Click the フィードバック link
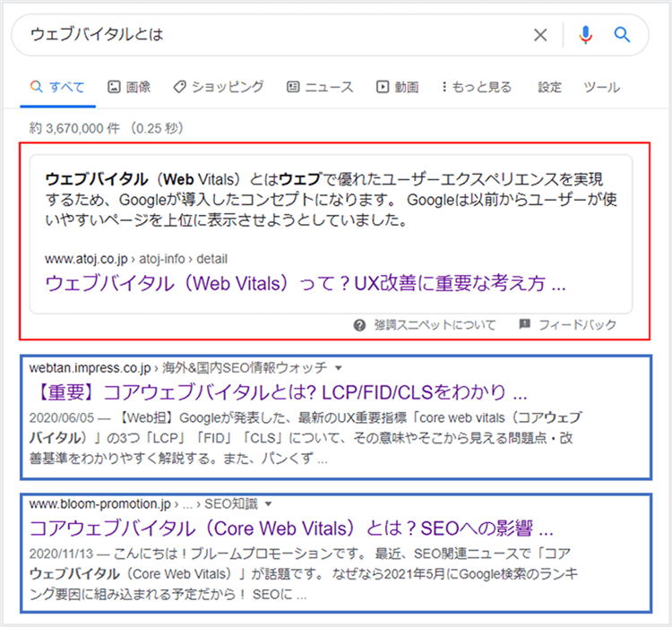 click(x=577, y=325)
